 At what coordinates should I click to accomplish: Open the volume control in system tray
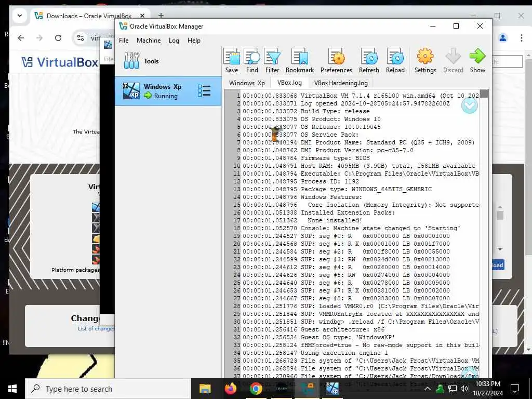[464, 389]
